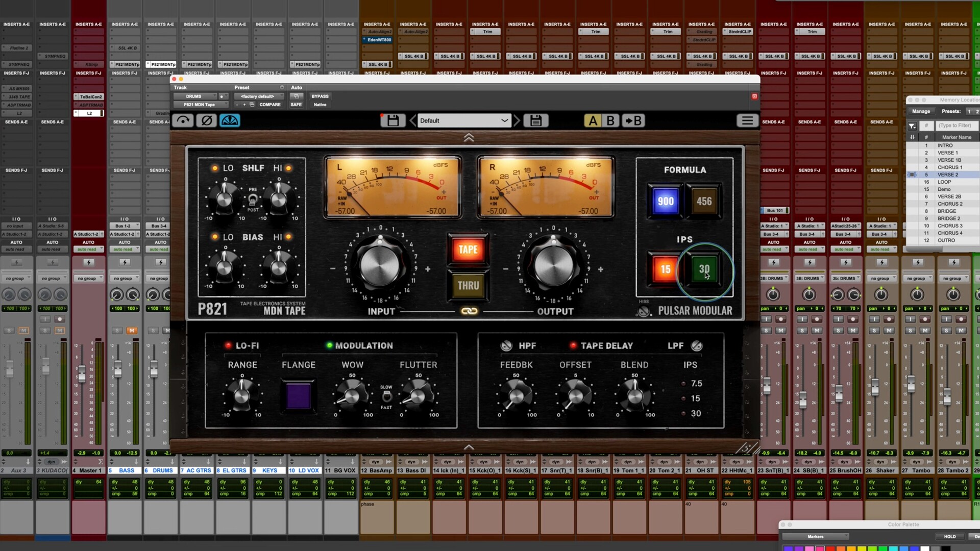Viewport: 980px width, 551px height.
Task: Toggle the blue VU meter icon
Action: click(230, 120)
